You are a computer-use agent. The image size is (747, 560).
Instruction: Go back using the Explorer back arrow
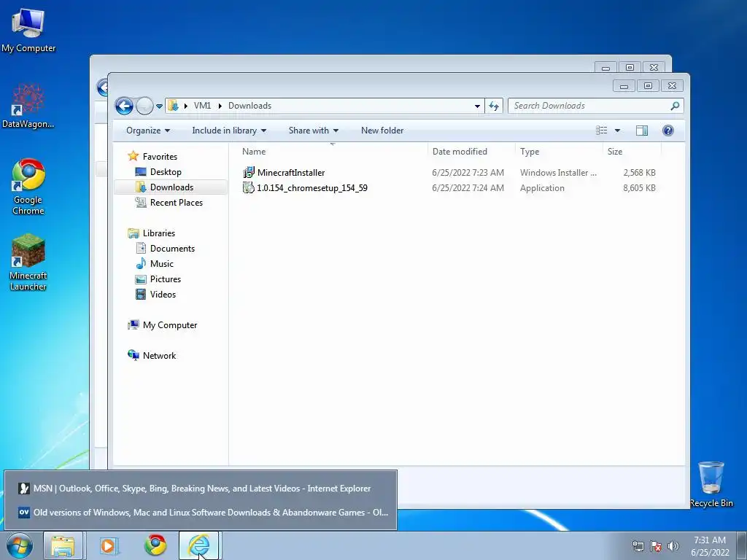[x=124, y=106]
